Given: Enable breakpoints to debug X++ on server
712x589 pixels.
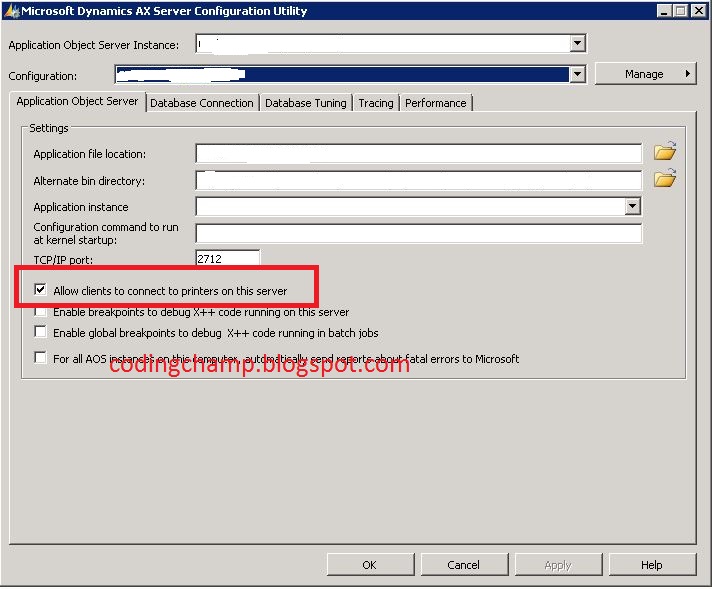Looking at the screenshot, I should [x=40, y=312].
